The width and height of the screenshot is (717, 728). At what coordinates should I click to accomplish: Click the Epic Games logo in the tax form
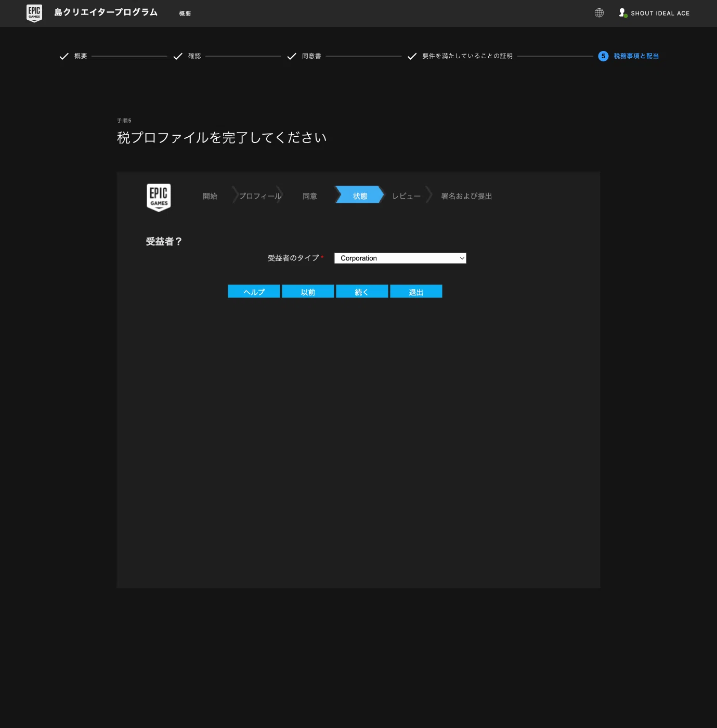(x=159, y=198)
